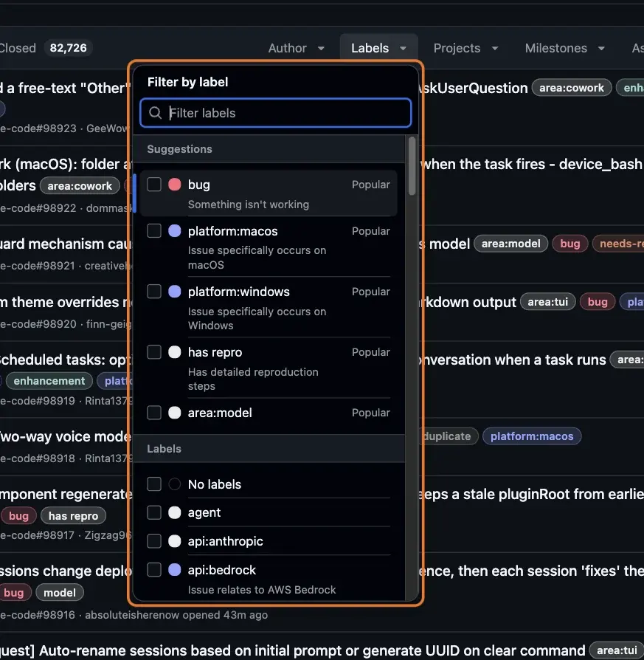Click the red bug label color dot
Image resolution: width=644 pixels, height=660 pixels.
coord(175,185)
